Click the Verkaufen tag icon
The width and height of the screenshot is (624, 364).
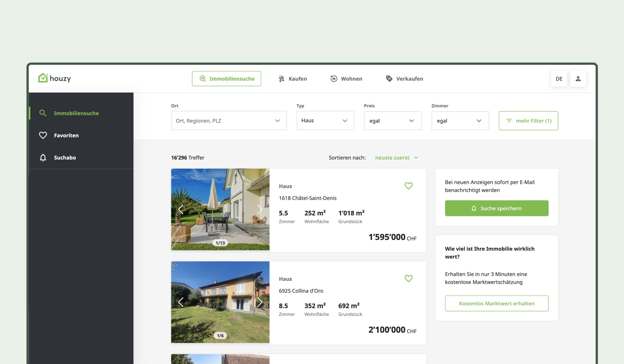click(x=389, y=79)
